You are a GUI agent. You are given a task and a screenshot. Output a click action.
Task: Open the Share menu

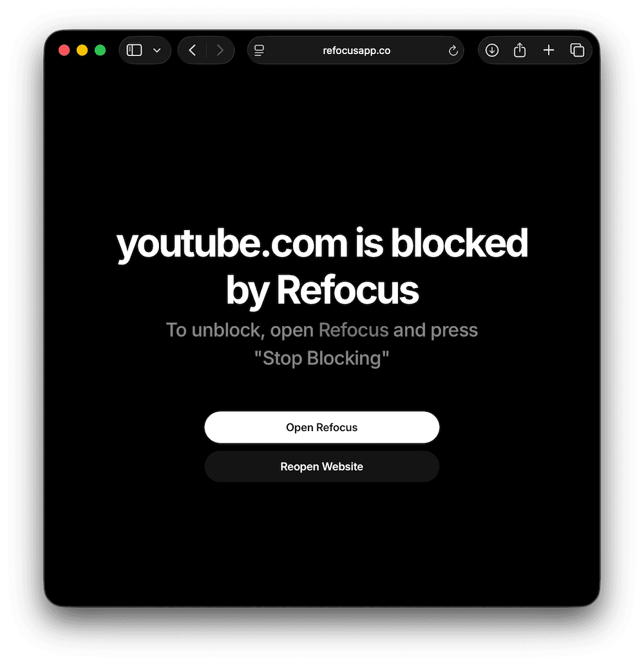(x=520, y=50)
